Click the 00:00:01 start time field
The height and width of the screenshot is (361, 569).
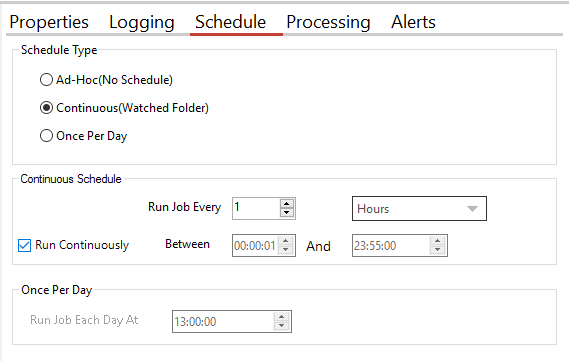[255, 246]
